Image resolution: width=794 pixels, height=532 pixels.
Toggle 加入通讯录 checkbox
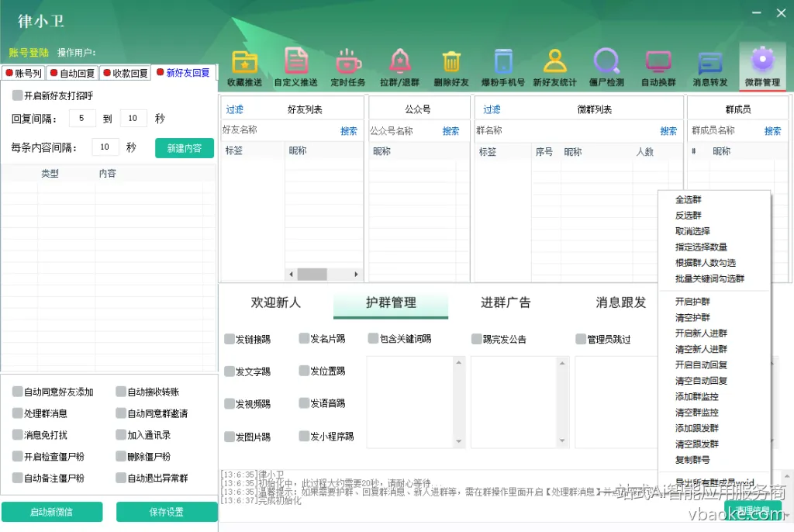(x=120, y=434)
